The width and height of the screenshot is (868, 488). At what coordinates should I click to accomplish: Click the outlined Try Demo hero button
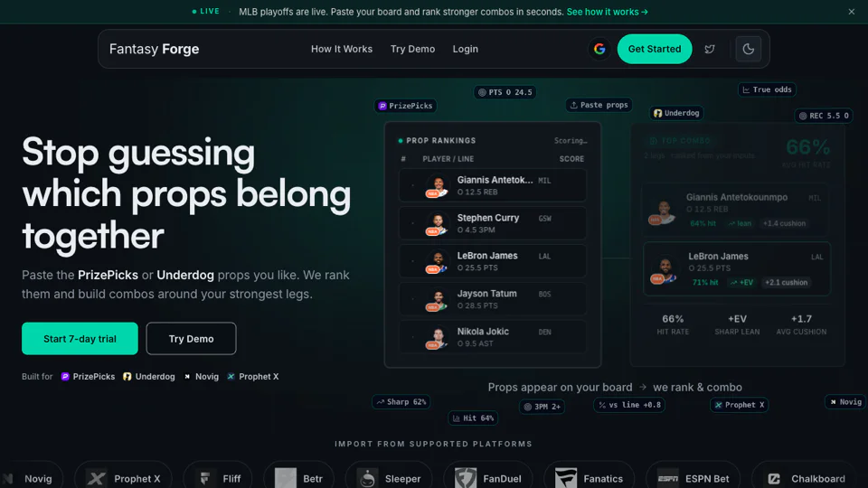pyautogui.click(x=191, y=338)
